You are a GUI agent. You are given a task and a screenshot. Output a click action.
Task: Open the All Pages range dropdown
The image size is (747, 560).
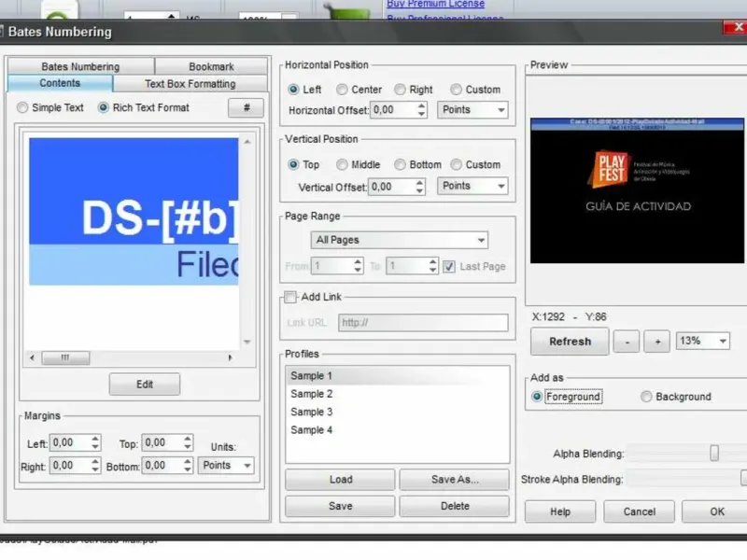pyautogui.click(x=400, y=240)
